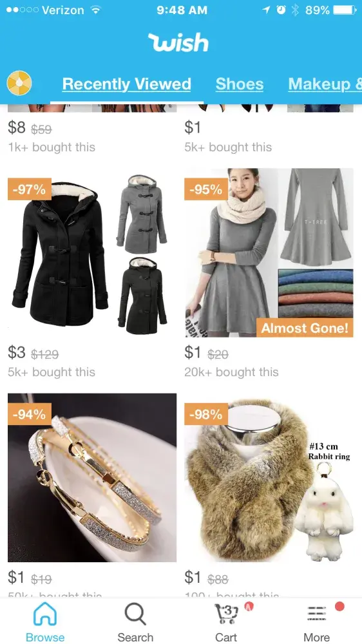This screenshot has height=644, width=362.
Task: Tap the -98% discount badge on fur scarf
Action: click(x=206, y=414)
